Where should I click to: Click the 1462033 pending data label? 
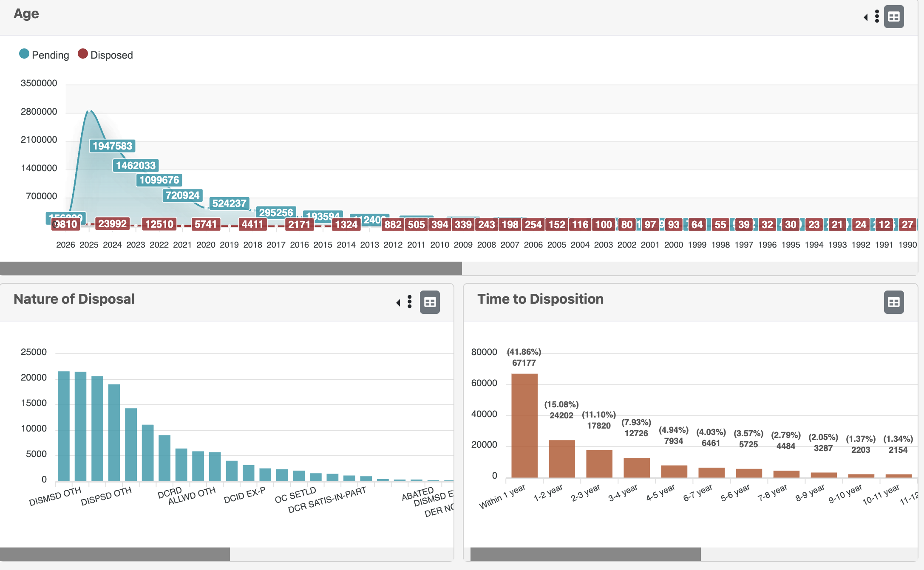coord(136,166)
